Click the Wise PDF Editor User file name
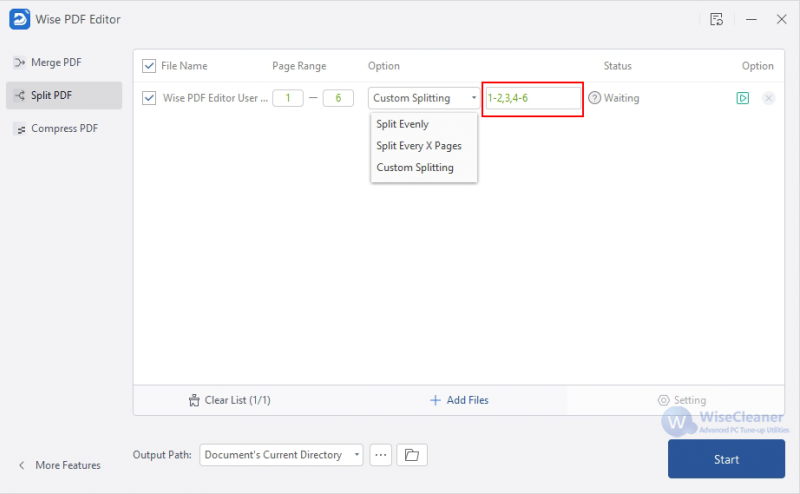This screenshot has width=800, height=494. [215, 98]
